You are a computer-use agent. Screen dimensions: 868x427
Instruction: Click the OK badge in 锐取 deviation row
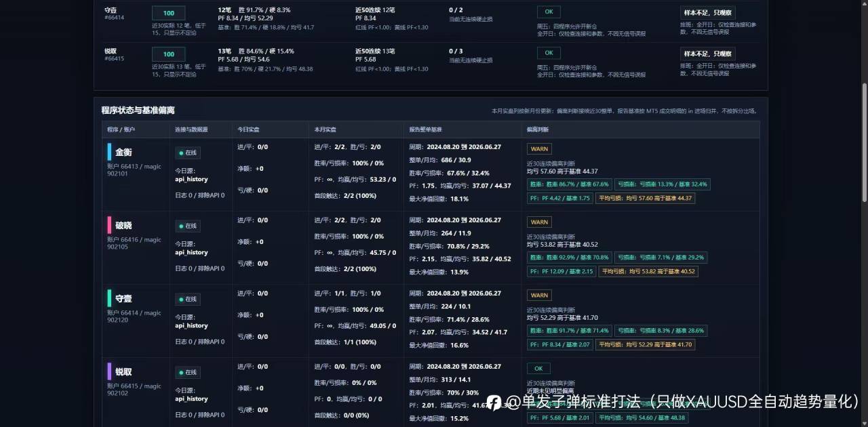click(x=538, y=369)
